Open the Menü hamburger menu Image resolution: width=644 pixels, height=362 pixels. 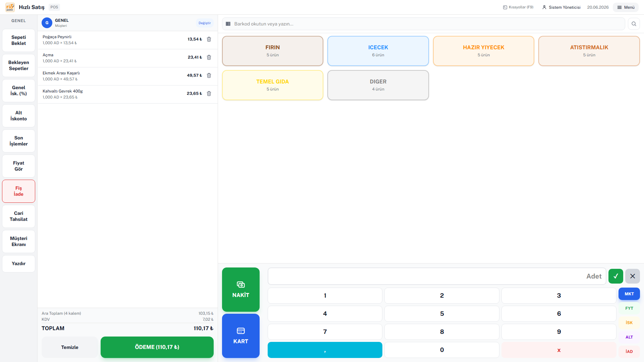tap(626, 7)
